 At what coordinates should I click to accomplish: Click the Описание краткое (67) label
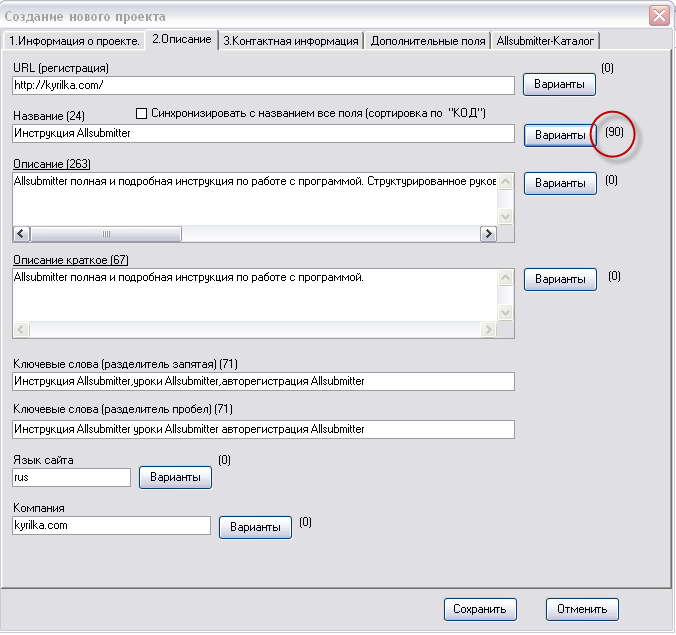click(71, 260)
